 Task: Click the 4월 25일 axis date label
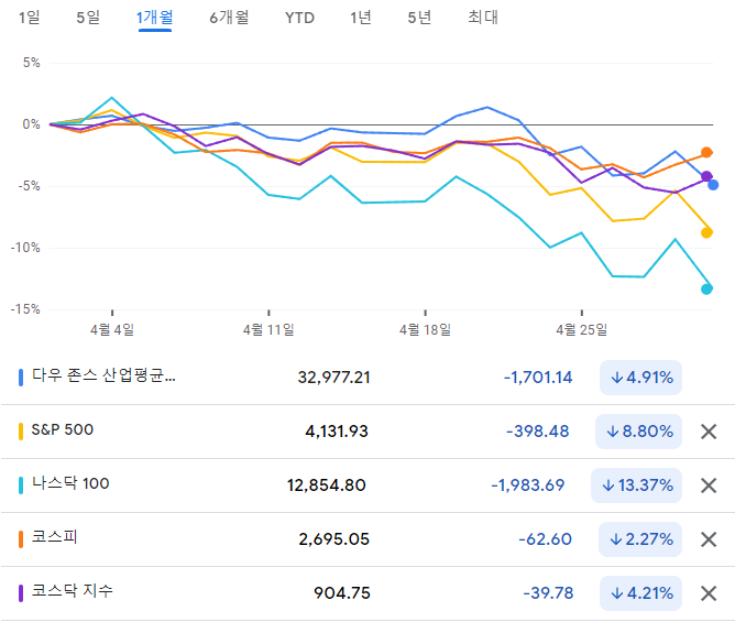pyautogui.click(x=582, y=330)
